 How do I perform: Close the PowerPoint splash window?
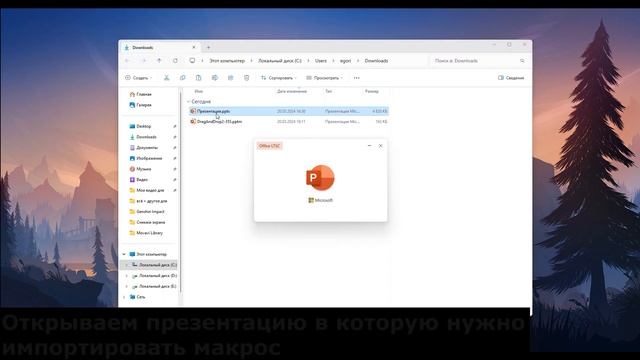coord(380,146)
